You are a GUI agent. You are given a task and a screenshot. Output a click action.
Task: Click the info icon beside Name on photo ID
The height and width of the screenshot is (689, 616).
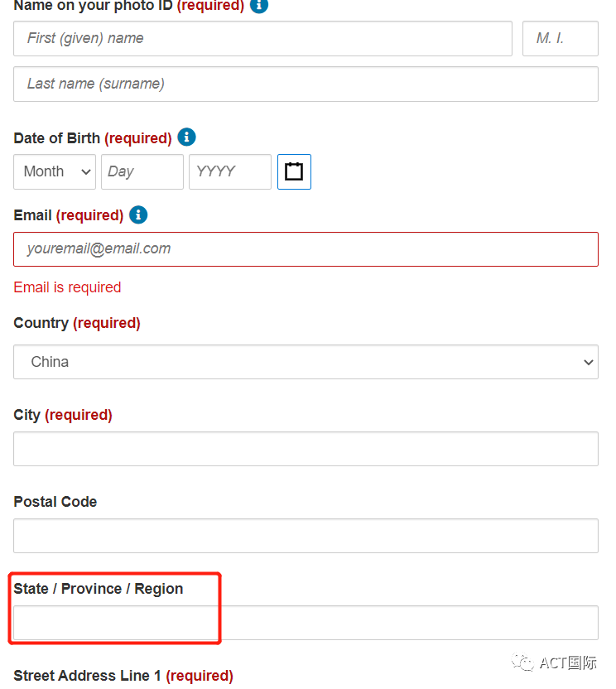tap(259, 5)
